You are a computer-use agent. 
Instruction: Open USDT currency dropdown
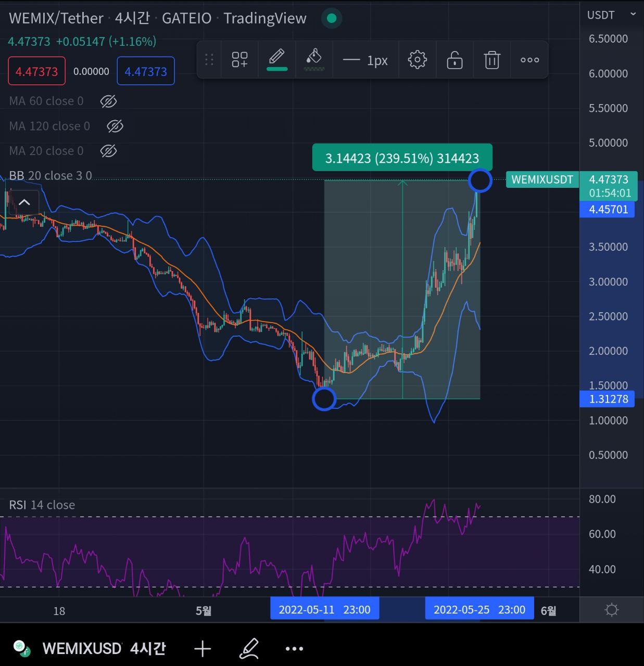pos(611,15)
